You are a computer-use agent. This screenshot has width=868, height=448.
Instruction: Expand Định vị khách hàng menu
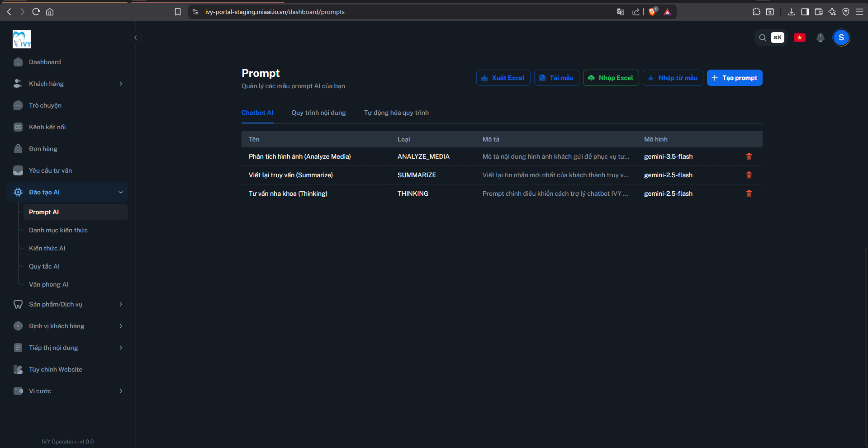click(68, 326)
